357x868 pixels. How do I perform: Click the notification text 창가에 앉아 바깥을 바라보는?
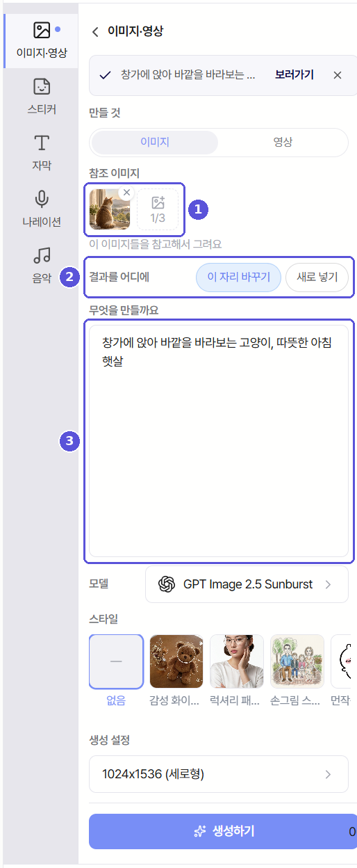(x=188, y=74)
